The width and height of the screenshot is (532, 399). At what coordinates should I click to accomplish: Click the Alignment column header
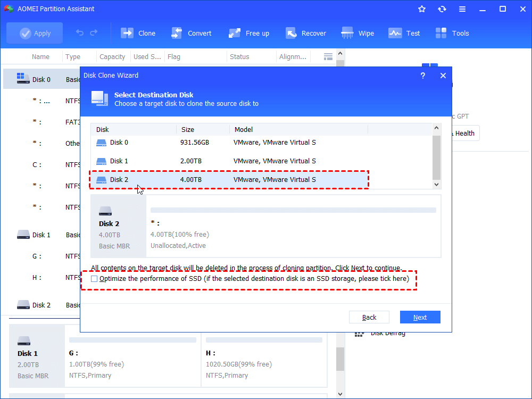[293, 57]
